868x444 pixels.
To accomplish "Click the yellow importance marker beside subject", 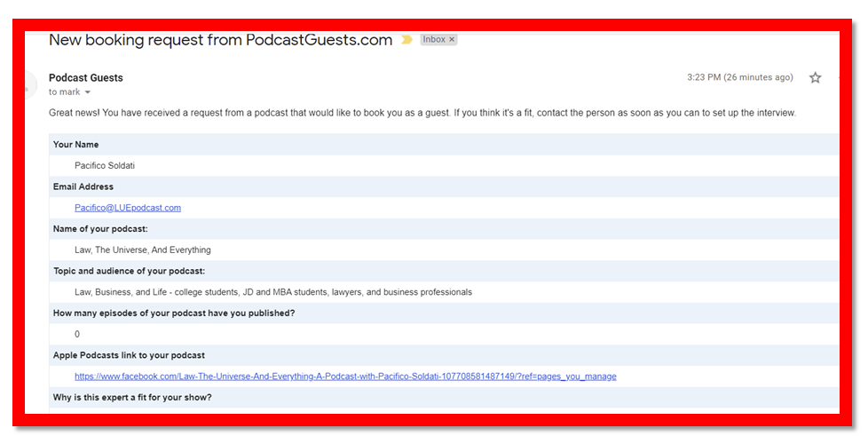I will click(406, 40).
